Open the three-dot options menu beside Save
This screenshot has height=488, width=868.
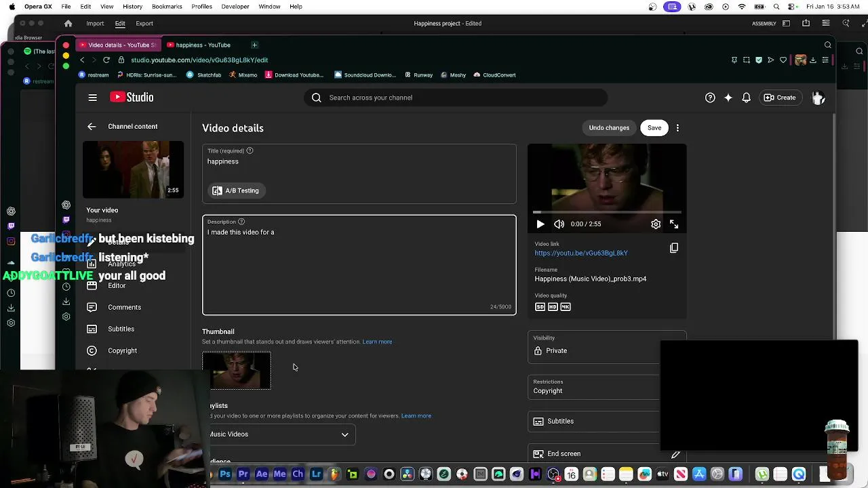click(x=677, y=128)
